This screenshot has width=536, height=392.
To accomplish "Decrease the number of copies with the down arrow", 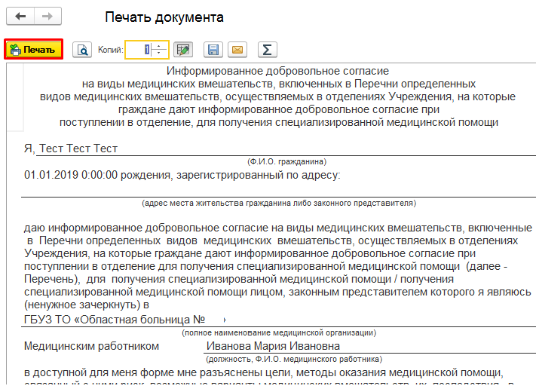I will click(x=158, y=54).
